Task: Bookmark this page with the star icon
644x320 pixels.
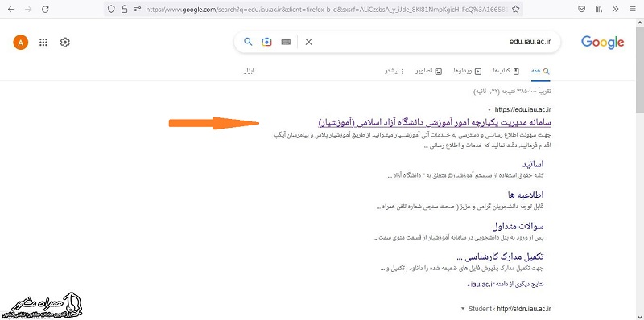Action: tap(516, 9)
